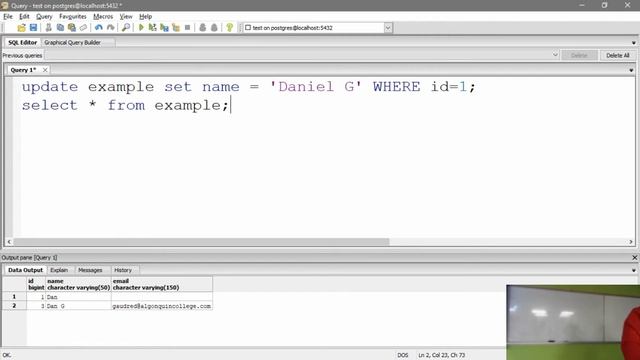The width and height of the screenshot is (640, 360).
Task: Click the Execute pgScript icon
Action: pos(153,28)
